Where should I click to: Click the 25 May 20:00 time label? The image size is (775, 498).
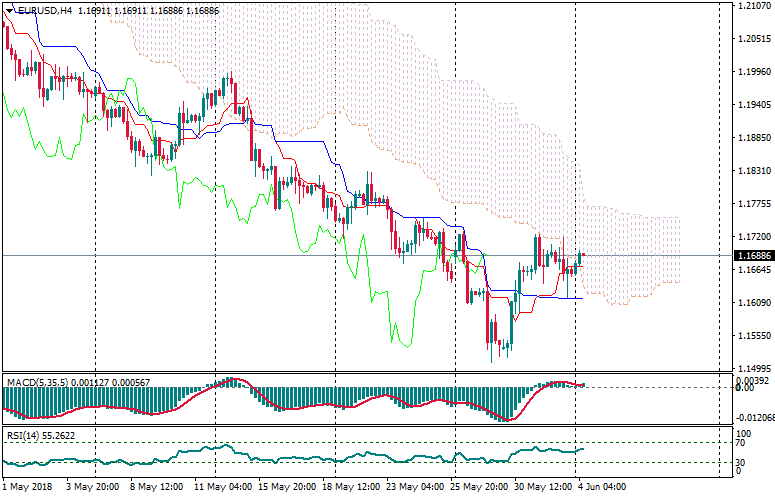click(x=479, y=487)
